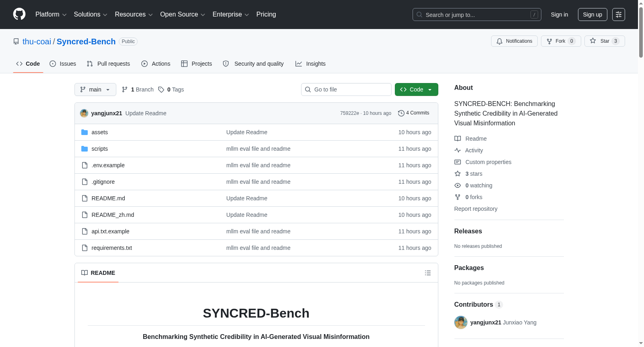Image resolution: width=644 pixels, height=347 pixels.
Task: Click yangjunx21 avatar in commit header
Action: 84,113
